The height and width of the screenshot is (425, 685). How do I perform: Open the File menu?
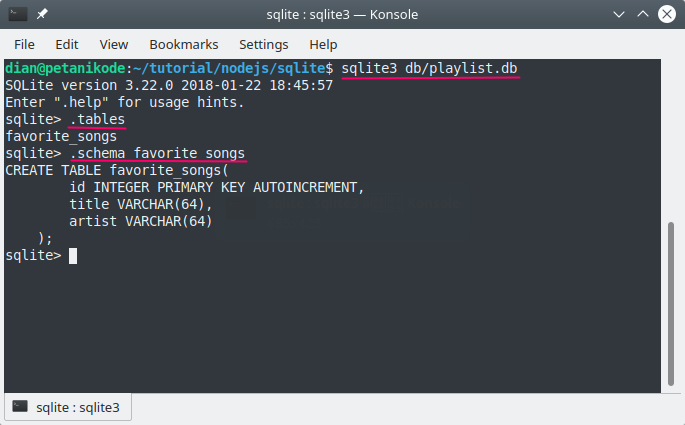(24, 45)
